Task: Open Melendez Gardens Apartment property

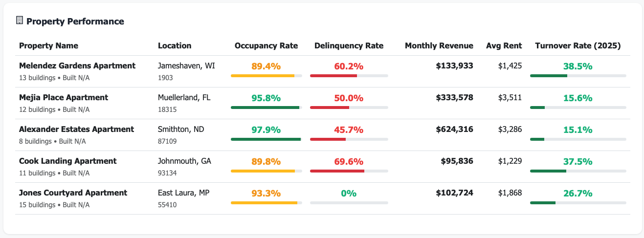Action: tap(77, 65)
